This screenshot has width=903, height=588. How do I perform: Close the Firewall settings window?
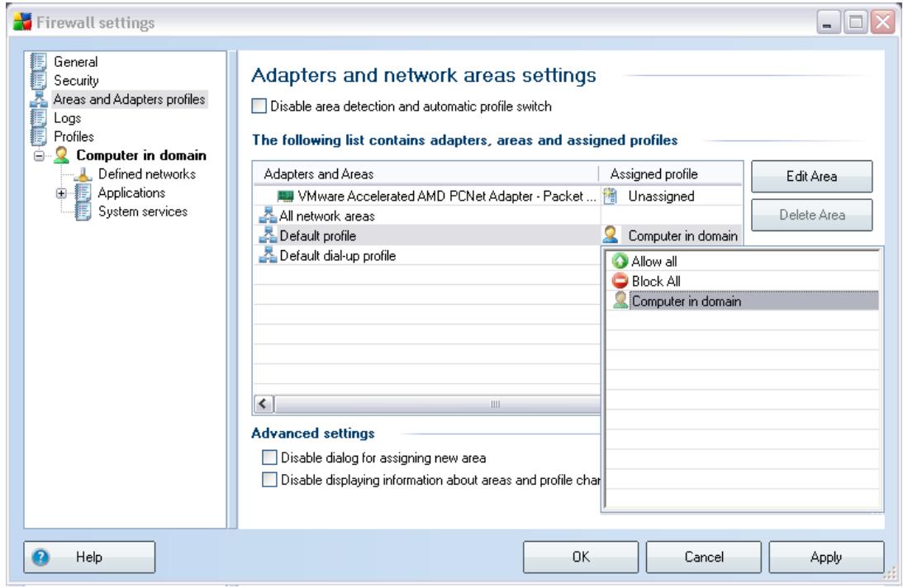[883, 22]
